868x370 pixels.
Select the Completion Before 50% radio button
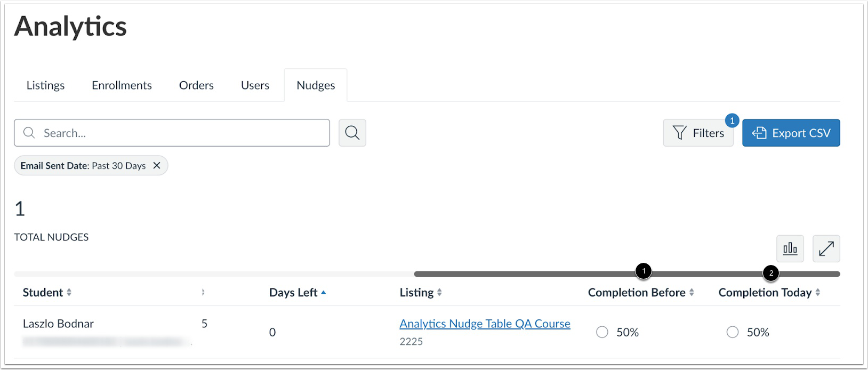[602, 332]
